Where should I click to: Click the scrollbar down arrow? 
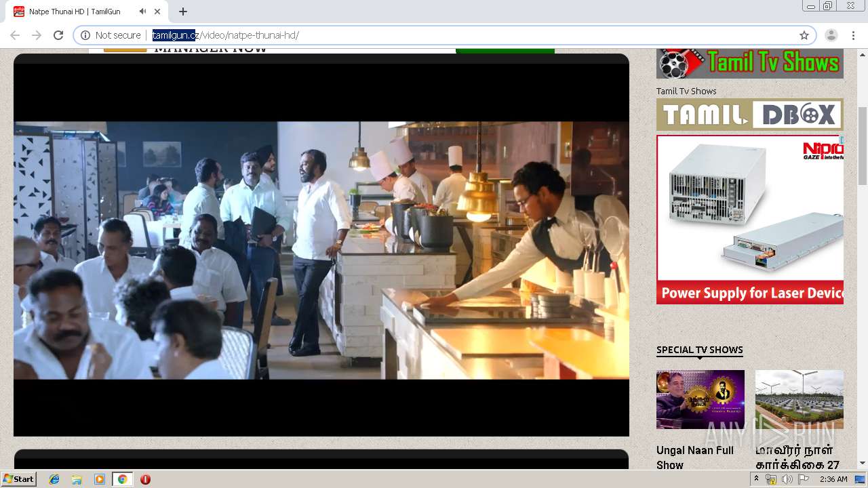(863, 464)
